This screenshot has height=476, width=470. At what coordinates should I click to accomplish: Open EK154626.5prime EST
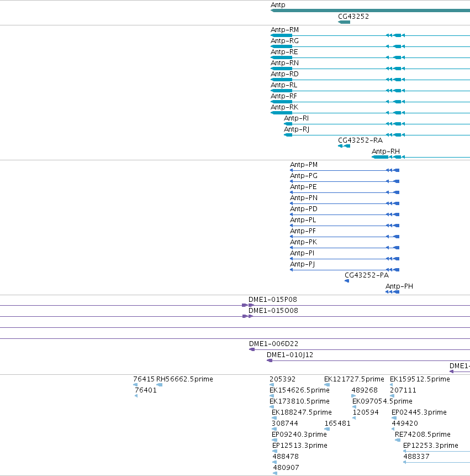[x=299, y=390]
